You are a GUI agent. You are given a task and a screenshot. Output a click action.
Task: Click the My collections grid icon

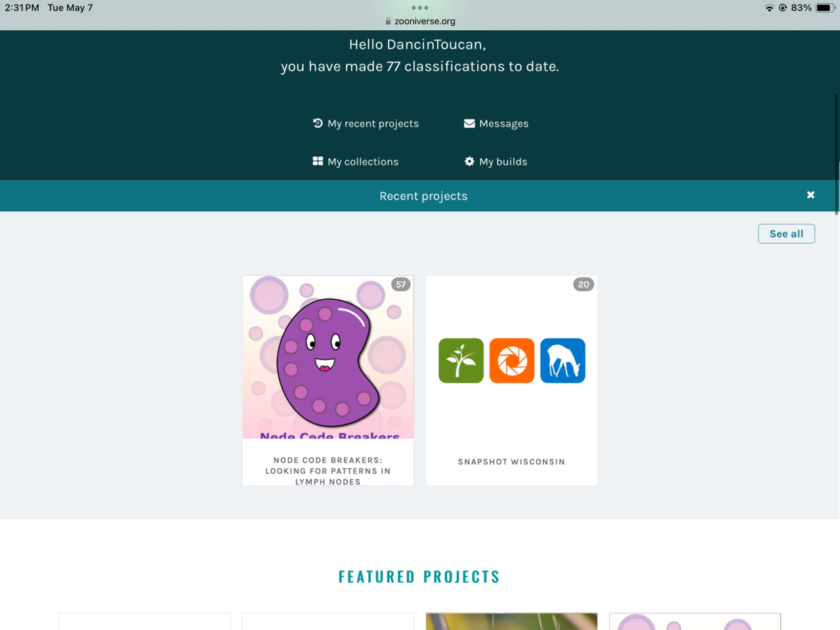pyautogui.click(x=318, y=161)
